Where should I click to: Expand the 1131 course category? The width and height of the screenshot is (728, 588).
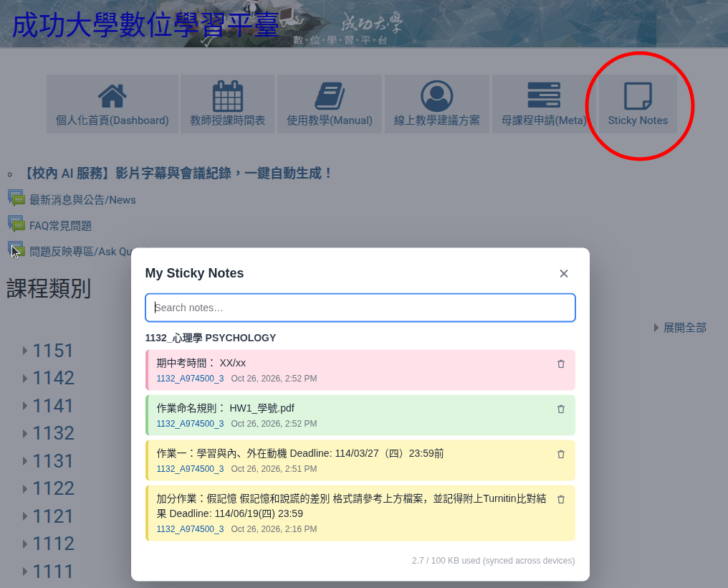[25, 461]
